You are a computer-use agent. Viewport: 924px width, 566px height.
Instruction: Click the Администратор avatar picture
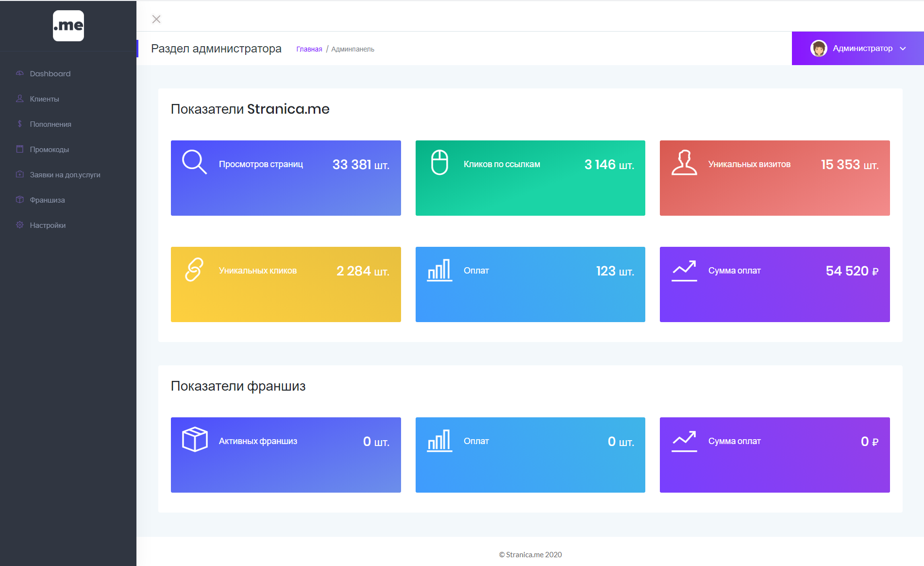click(x=819, y=48)
